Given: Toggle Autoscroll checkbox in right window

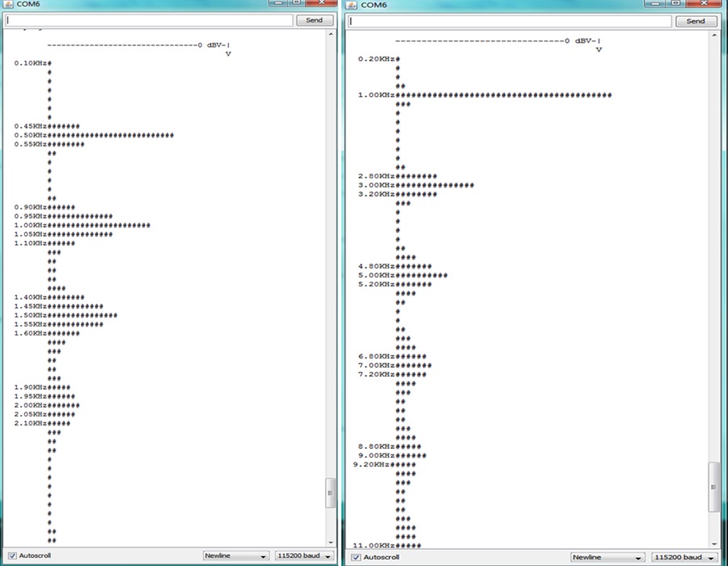Looking at the screenshot, I should coord(356,557).
